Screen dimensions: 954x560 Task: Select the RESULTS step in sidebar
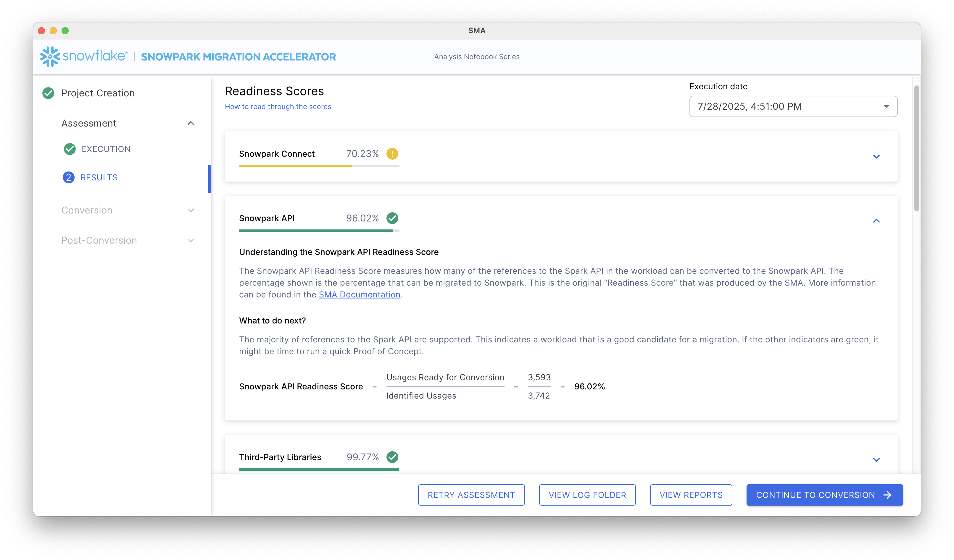[x=99, y=177]
